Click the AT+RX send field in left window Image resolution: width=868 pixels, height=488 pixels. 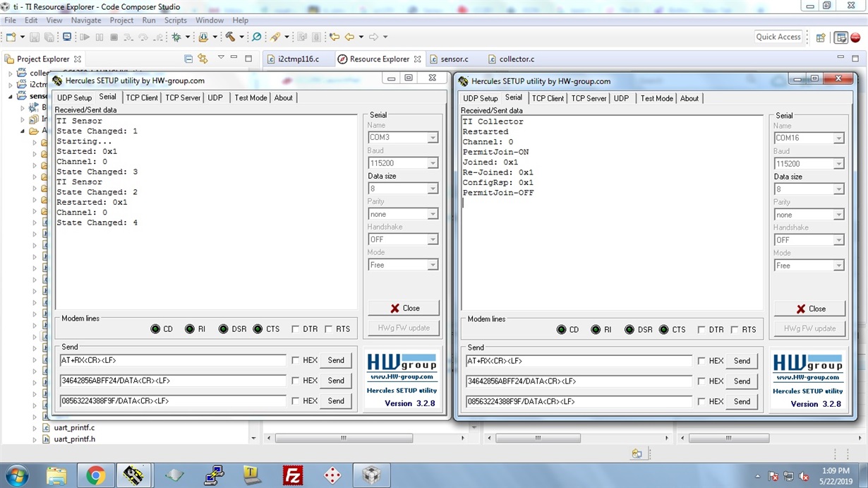(x=173, y=360)
